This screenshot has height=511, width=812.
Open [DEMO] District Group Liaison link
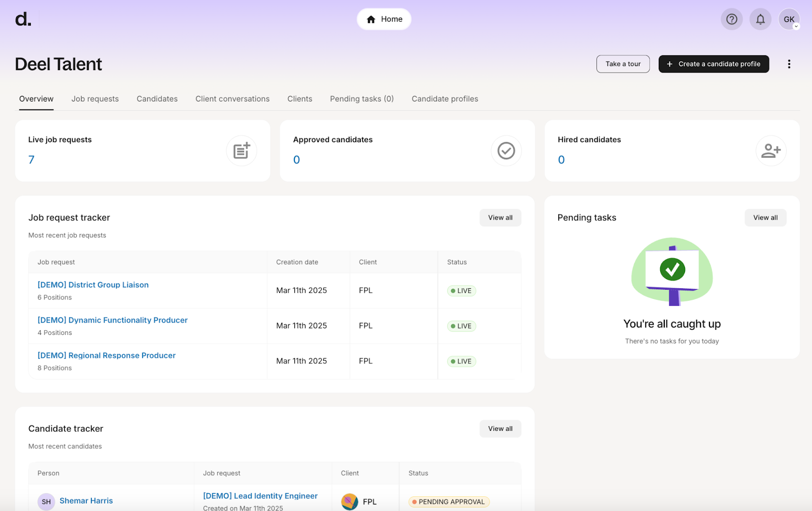pyautogui.click(x=93, y=285)
